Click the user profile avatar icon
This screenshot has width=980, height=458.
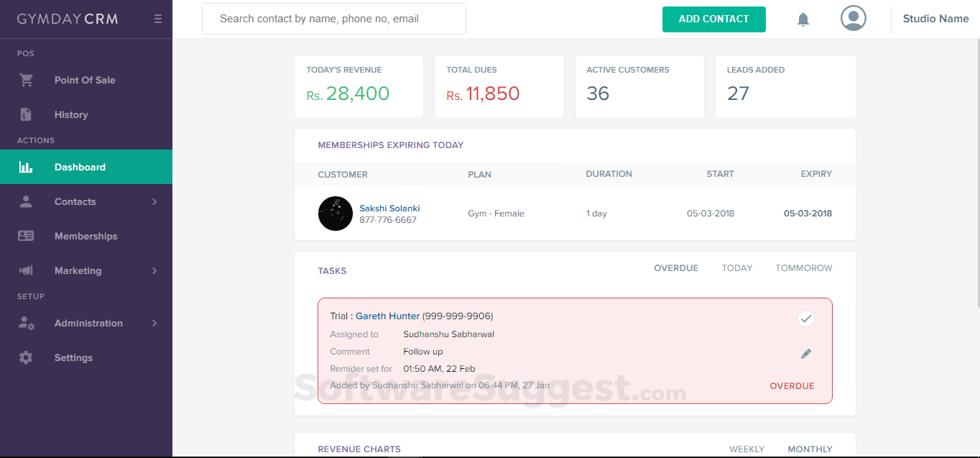point(853,19)
